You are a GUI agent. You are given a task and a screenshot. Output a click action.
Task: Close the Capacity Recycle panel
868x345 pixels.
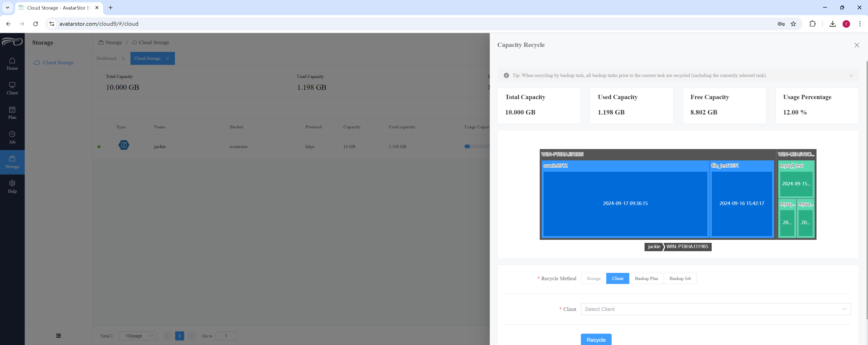pos(857,45)
